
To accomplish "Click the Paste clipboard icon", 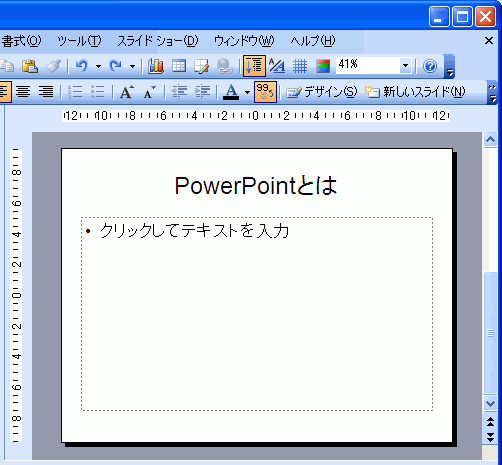I will 30,66.
